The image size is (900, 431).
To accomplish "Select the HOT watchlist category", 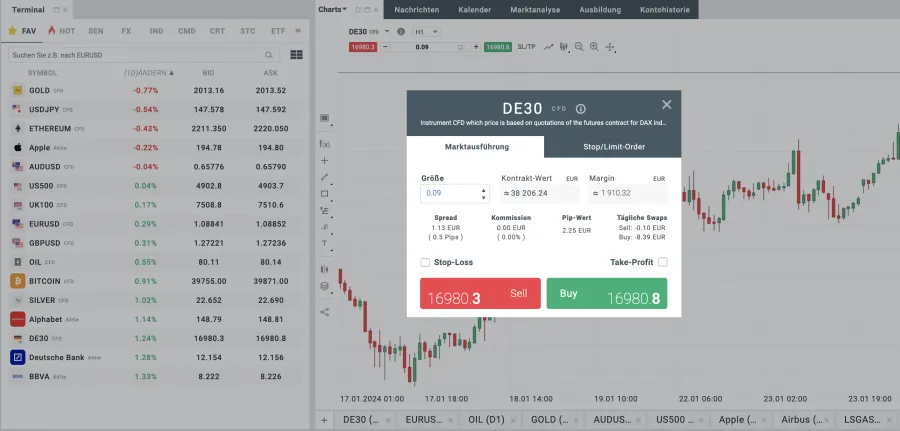I will (61, 31).
